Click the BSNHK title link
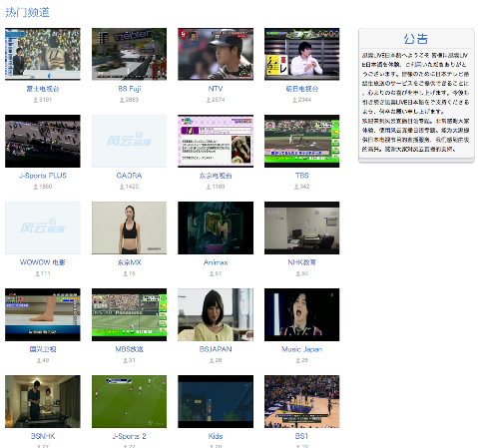This screenshot has width=478, height=448. pyautogui.click(x=43, y=436)
